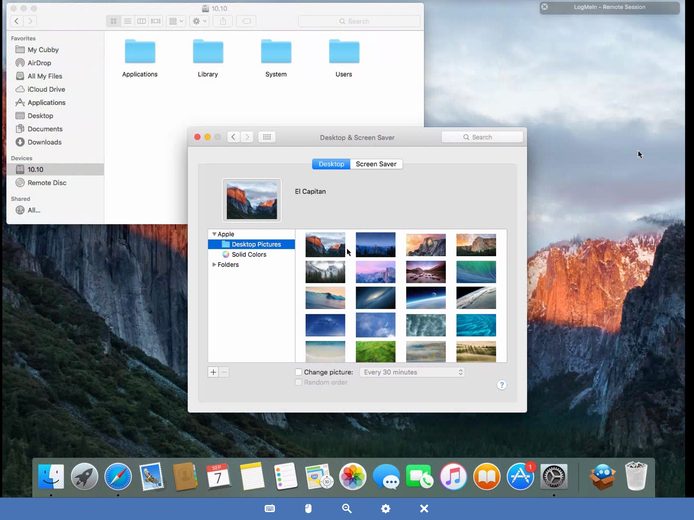694x520 pixels.
Task: Open iBooks in the Dock
Action: (x=486, y=477)
